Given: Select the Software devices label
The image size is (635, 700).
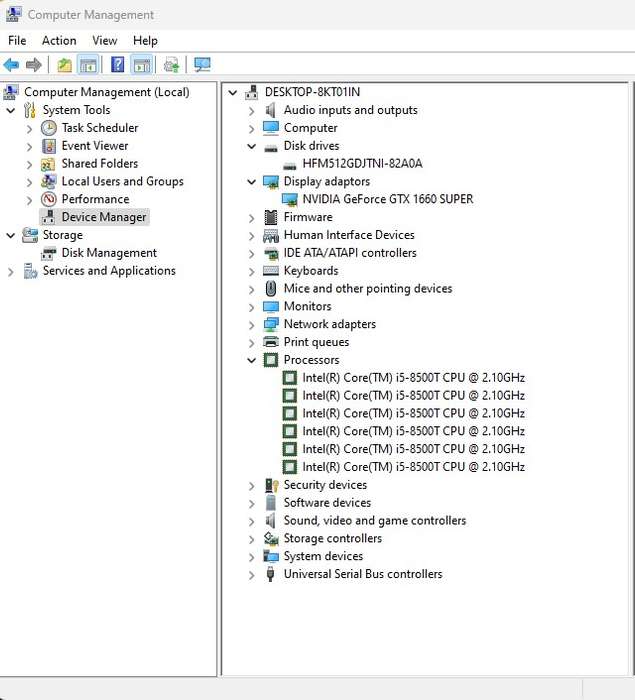Looking at the screenshot, I should (x=327, y=503).
